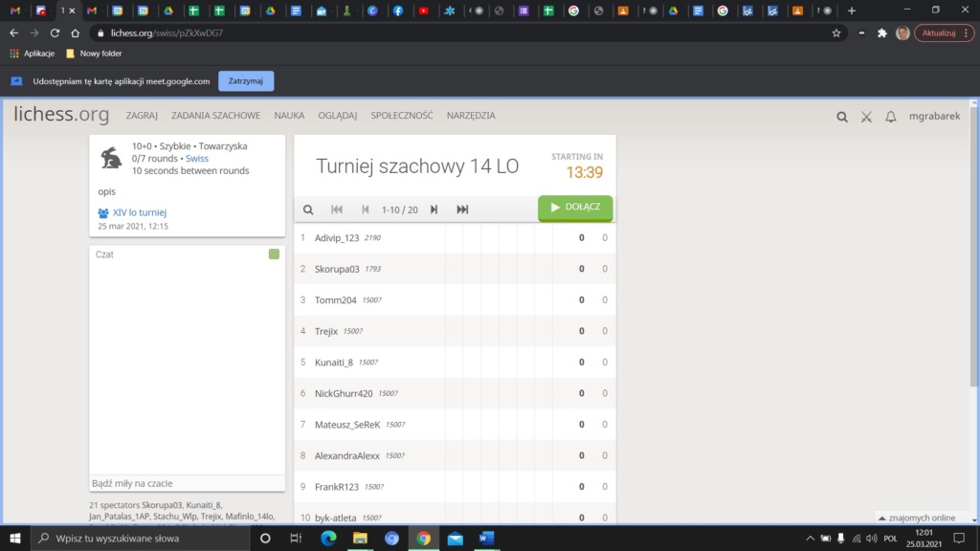Viewport: 980px width, 551px height.
Task: Open the notifications bell
Action: coord(891,117)
